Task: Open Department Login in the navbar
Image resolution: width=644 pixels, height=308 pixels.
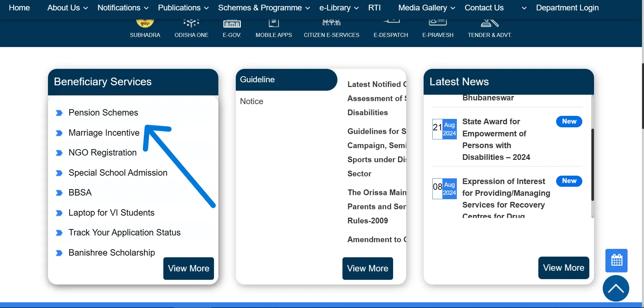Action: click(567, 8)
